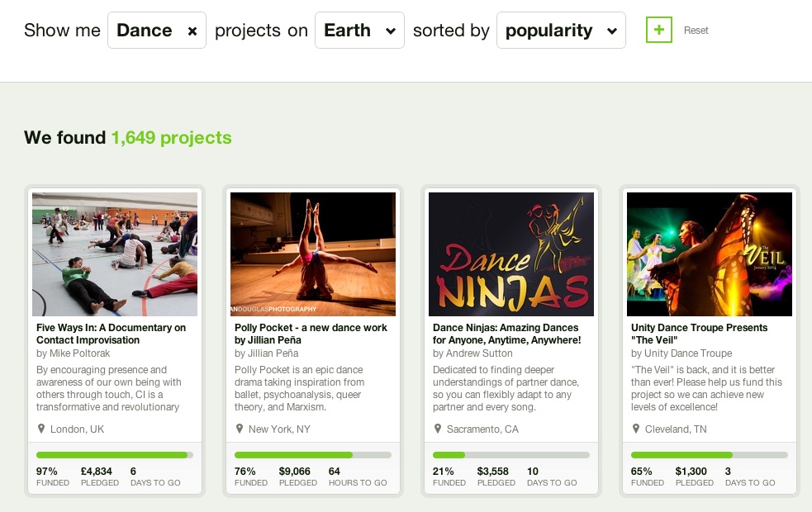The height and width of the screenshot is (512, 812).
Task: Click the Cleveland, TN location pin icon
Action: pyautogui.click(x=636, y=429)
